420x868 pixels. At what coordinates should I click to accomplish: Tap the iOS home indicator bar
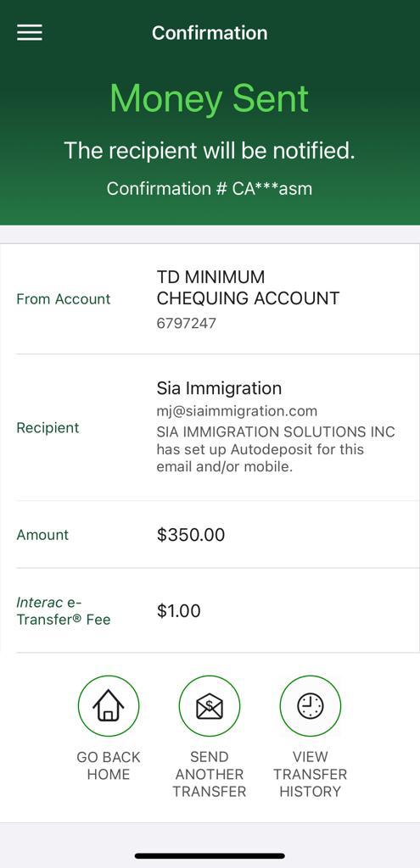(x=210, y=856)
